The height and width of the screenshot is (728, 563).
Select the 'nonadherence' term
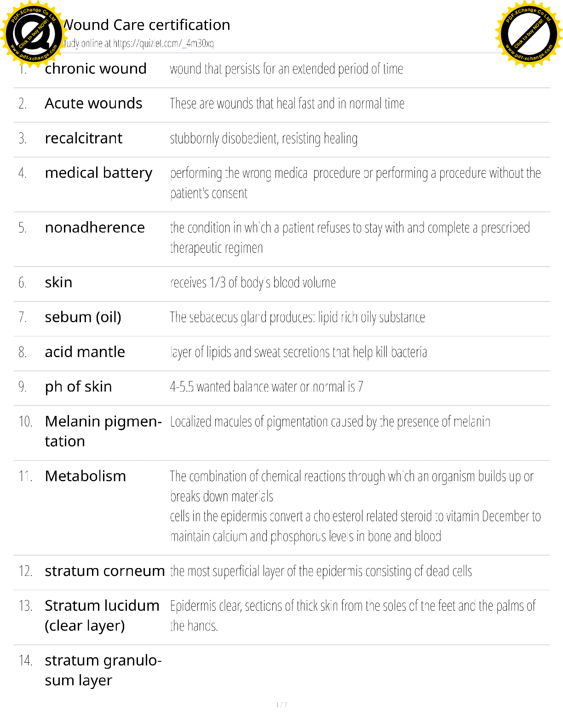point(95,227)
